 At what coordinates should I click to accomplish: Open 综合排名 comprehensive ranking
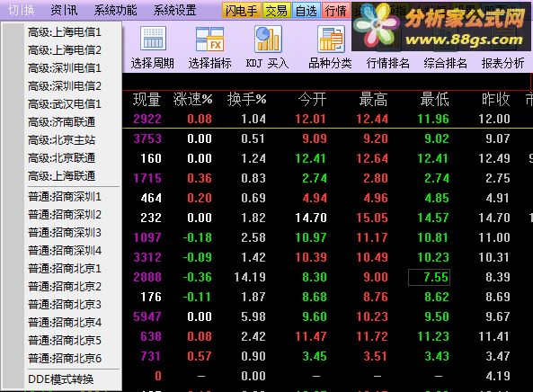click(445, 63)
